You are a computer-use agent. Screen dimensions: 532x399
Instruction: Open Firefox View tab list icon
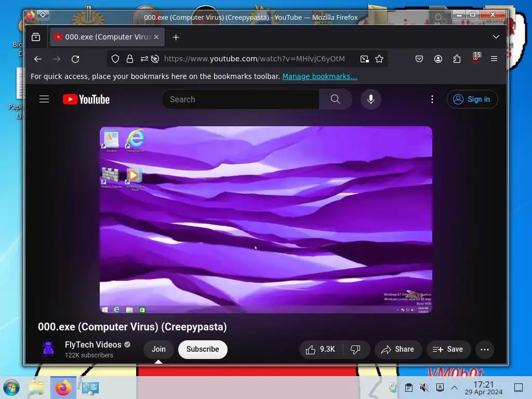point(36,37)
